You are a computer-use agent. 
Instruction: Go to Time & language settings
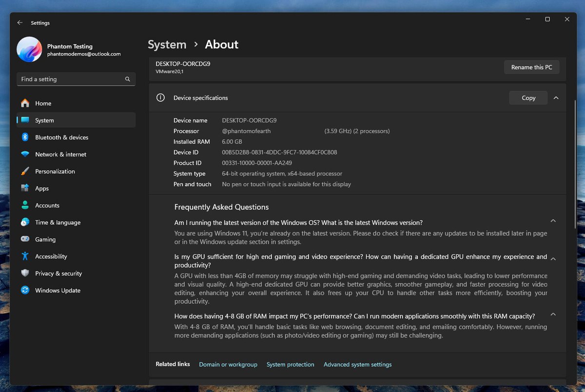tap(58, 222)
